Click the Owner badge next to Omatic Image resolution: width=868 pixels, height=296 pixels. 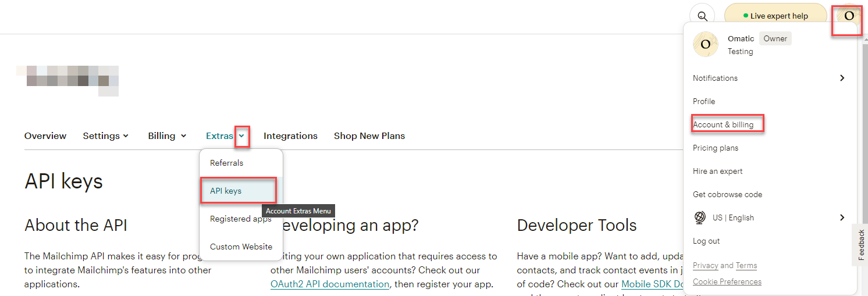pos(775,38)
